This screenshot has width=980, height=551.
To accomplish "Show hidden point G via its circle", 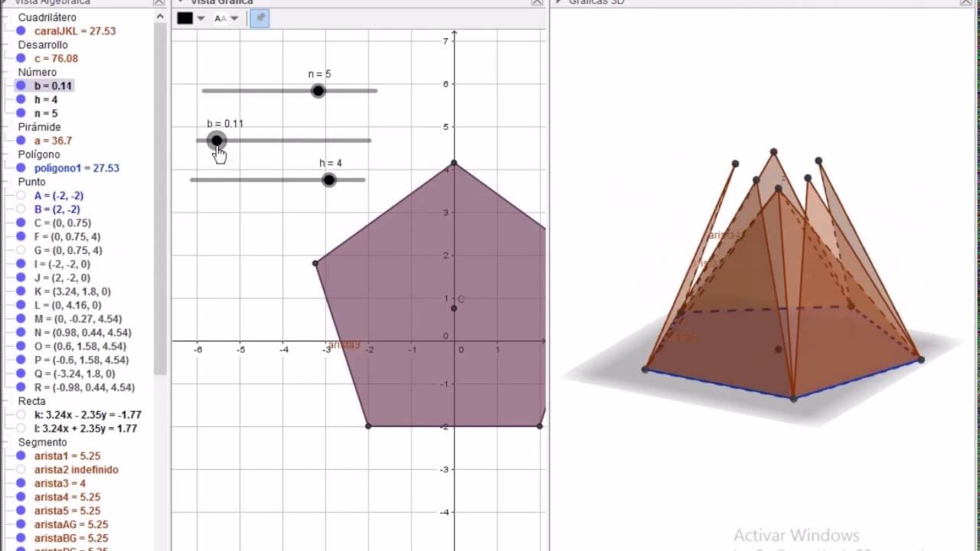I will click(21, 251).
